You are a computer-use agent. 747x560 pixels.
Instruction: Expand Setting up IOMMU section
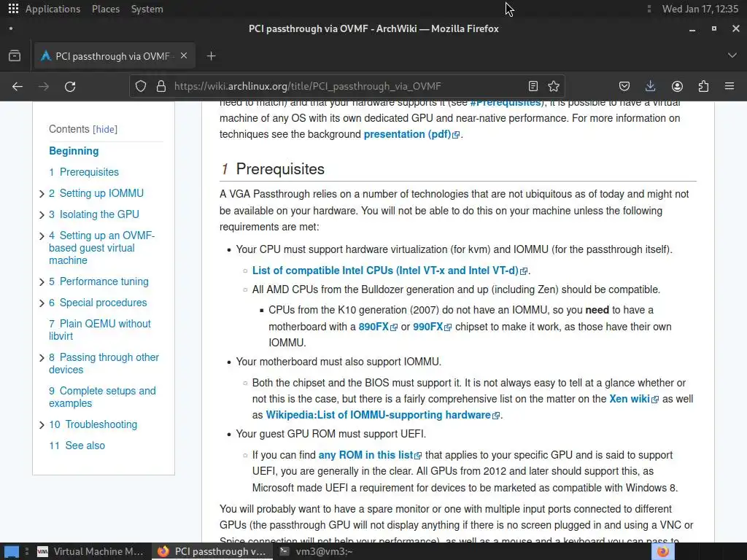tap(42, 194)
